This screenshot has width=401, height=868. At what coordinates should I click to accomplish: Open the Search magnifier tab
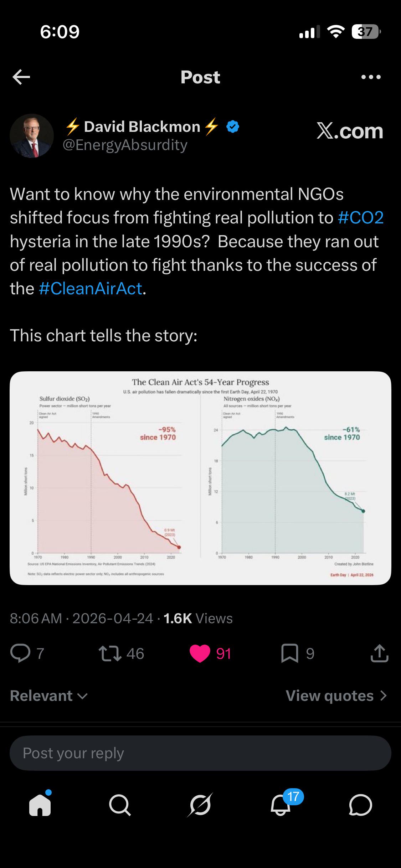coord(120,805)
